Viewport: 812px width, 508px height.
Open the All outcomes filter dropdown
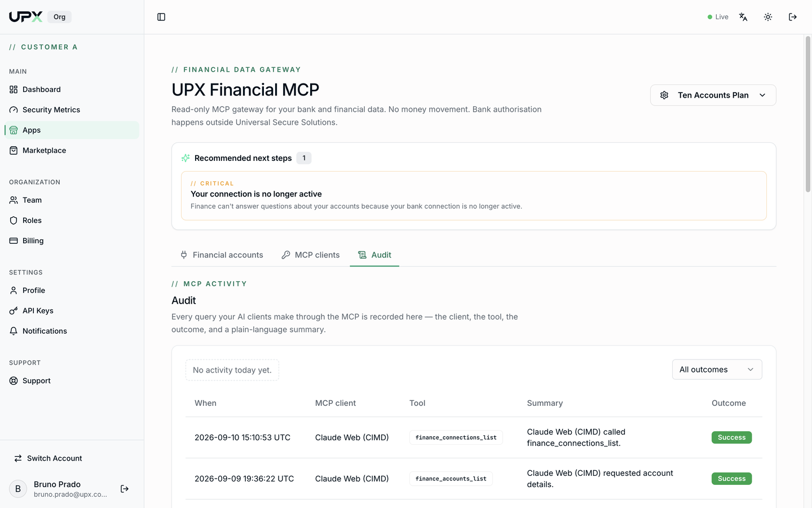tap(717, 370)
